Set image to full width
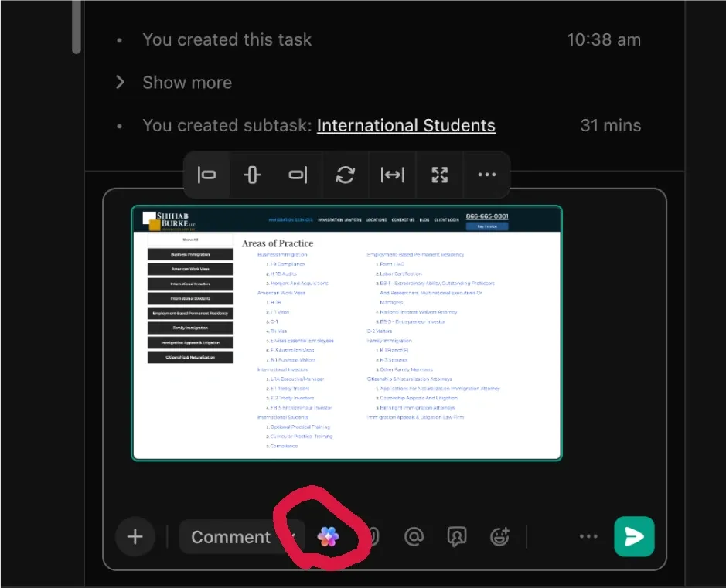The width and height of the screenshot is (726, 588). [x=393, y=175]
